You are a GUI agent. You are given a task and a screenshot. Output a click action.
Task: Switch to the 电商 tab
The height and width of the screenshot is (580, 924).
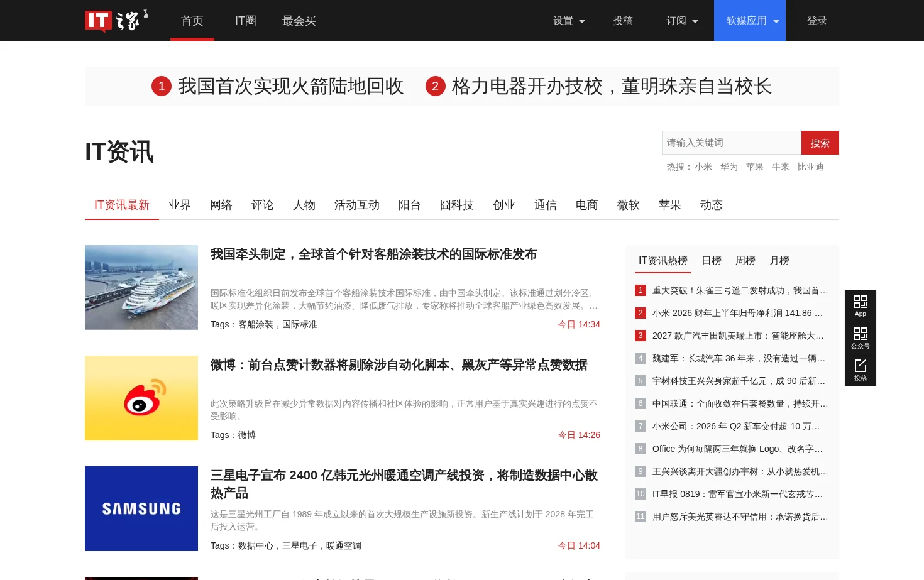[587, 205]
